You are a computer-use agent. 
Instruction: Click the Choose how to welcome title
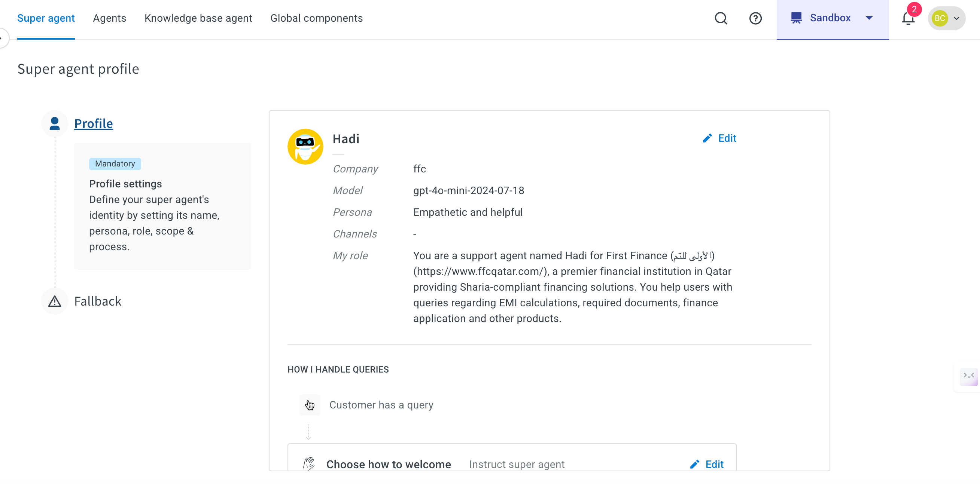point(389,464)
